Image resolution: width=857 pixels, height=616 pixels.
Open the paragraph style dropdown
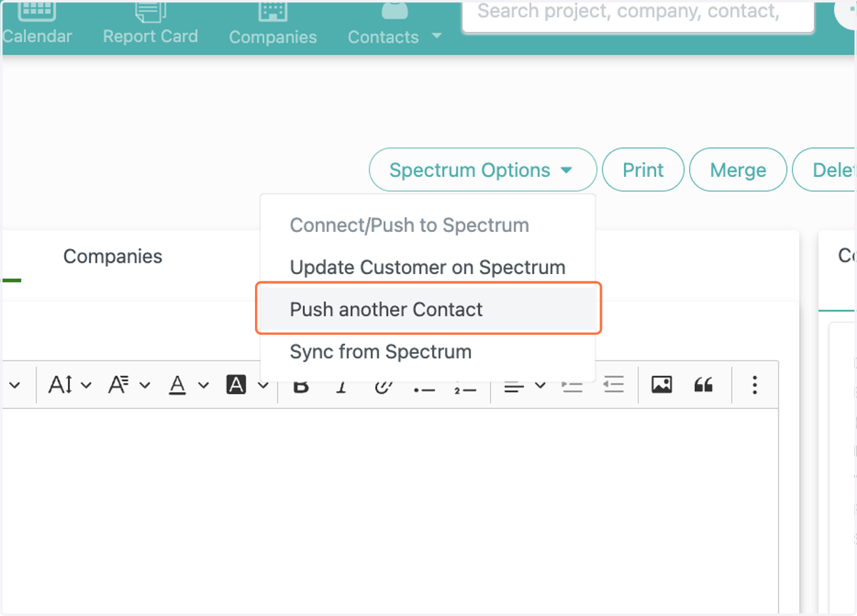coord(129,385)
